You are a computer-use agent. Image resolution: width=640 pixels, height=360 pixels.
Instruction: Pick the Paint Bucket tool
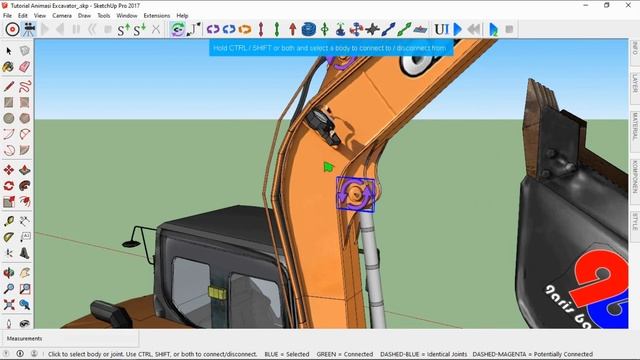tap(9, 67)
